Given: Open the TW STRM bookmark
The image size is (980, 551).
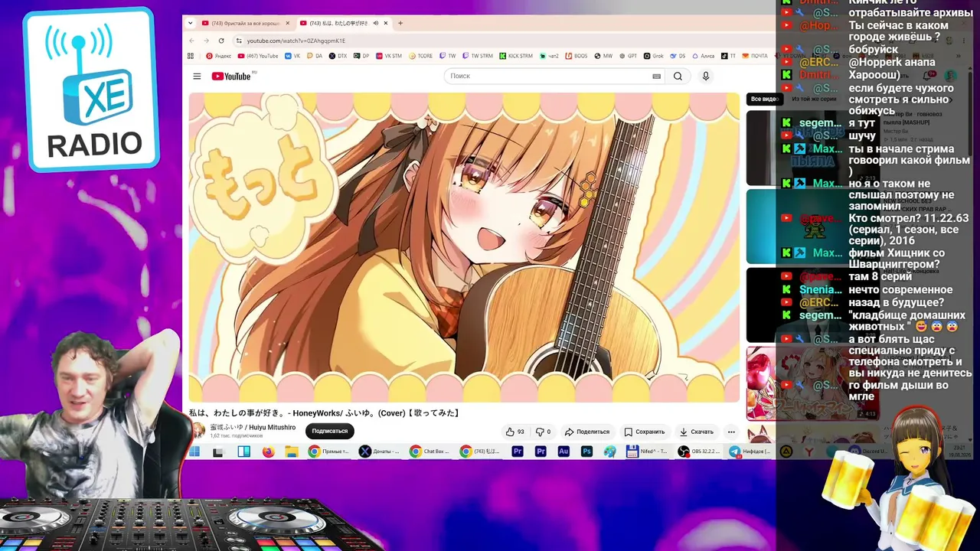Looking at the screenshot, I should (476, 56).
